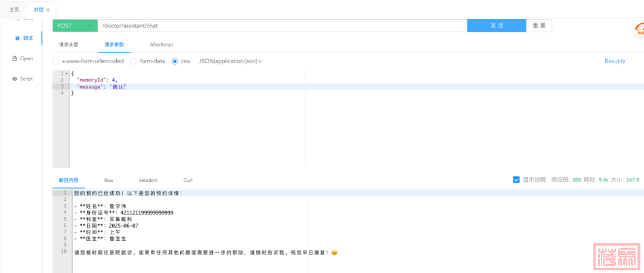Click the 调试 debug bug icon in sidebar
Image resolution: width=644 pixels, height=273 pixels.
pos(17,38)
